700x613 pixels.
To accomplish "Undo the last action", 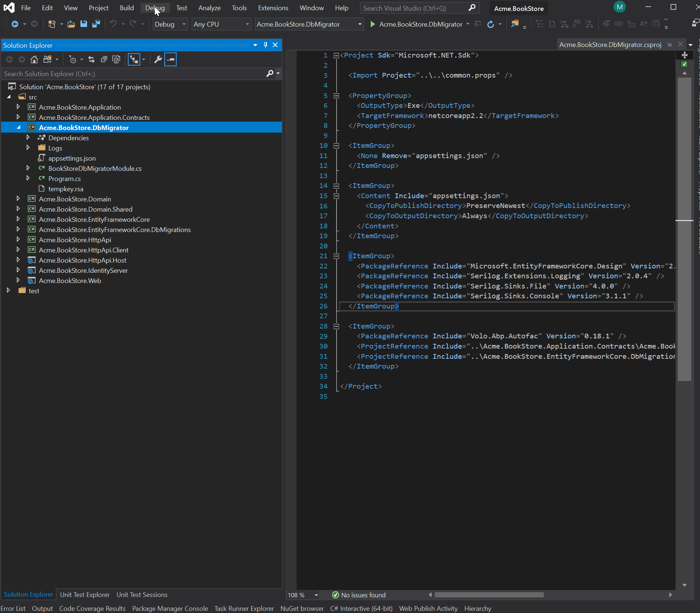I will click(113, 24).
